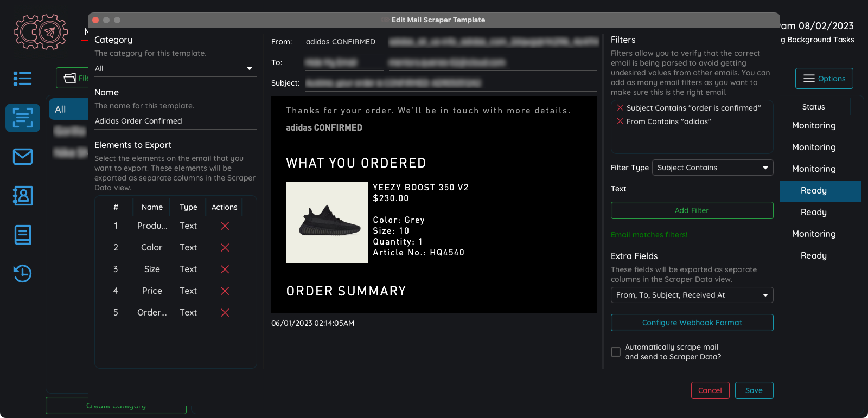
Task: Delete the Price export element
Action: coord(225,291)
